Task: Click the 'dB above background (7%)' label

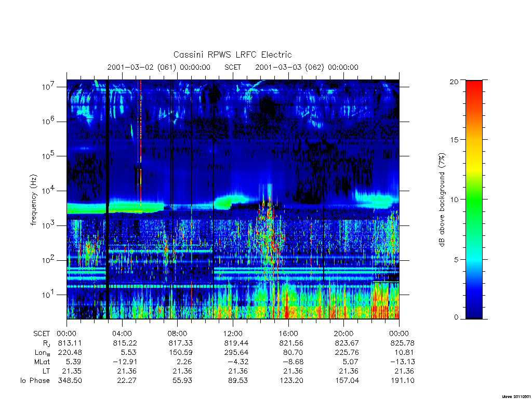Action: [442, 200]
